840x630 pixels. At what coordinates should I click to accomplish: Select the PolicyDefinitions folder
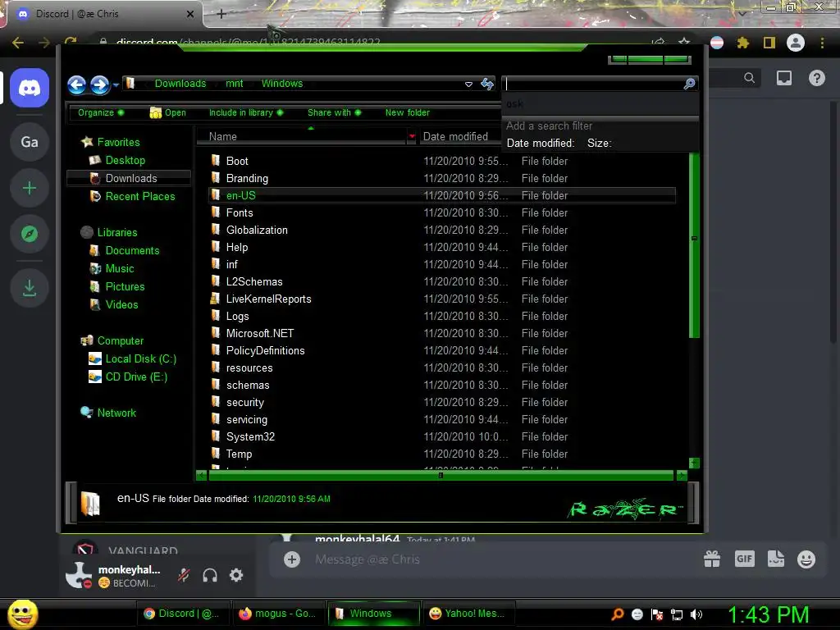(265, 350)
